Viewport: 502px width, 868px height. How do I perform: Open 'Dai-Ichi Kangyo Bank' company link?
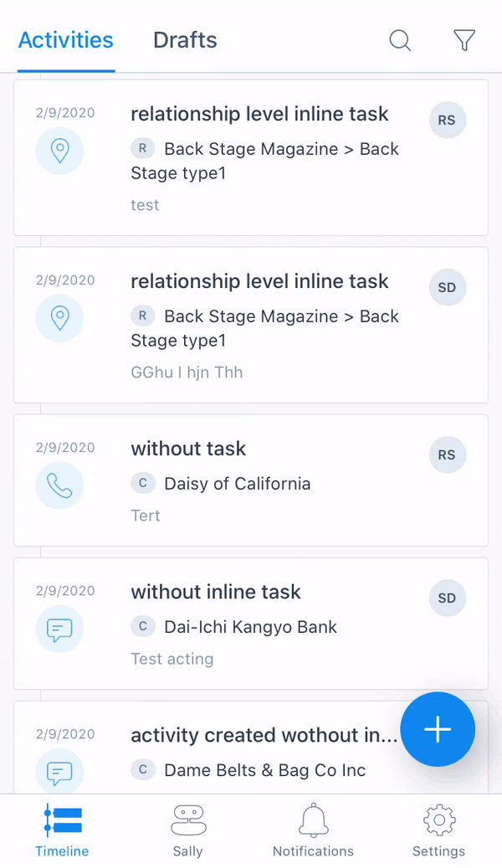(x=250, y=627)
